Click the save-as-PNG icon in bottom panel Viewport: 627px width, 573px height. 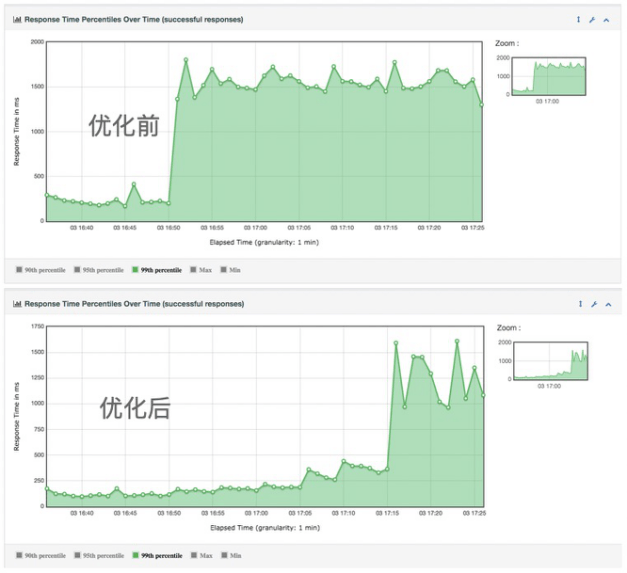point(578,303)
